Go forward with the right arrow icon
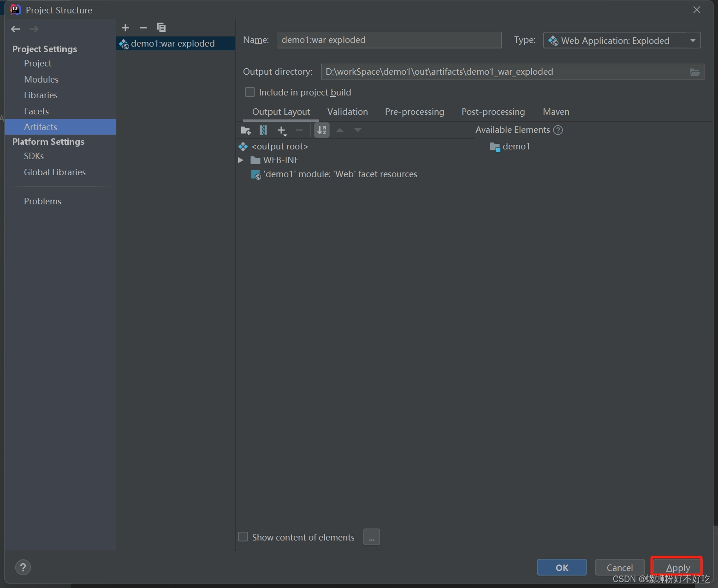The width and height of the screenshot is (718, 588). coord(34,29)
